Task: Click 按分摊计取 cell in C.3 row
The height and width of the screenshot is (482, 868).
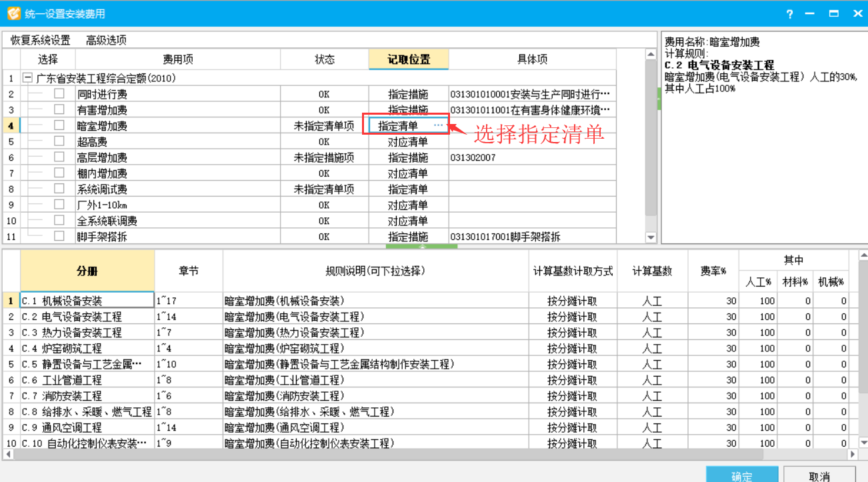Action: [x=573, y=332]
